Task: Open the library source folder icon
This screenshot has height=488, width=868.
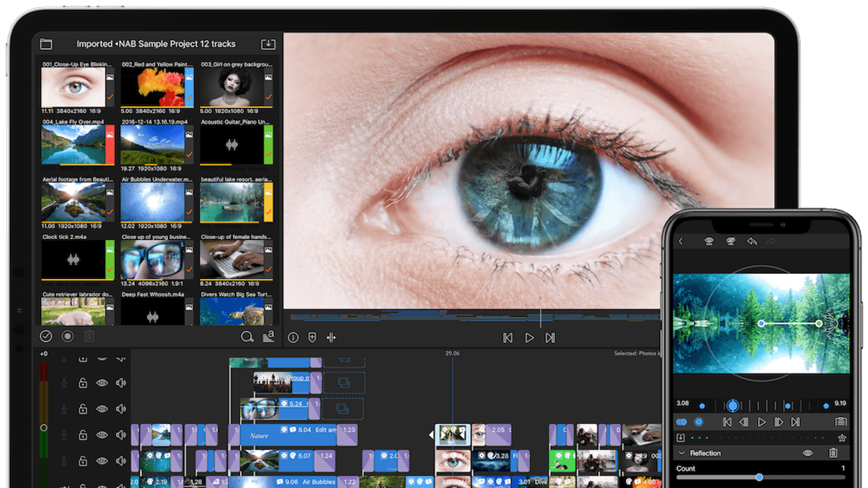Action: tap(46, 44)
